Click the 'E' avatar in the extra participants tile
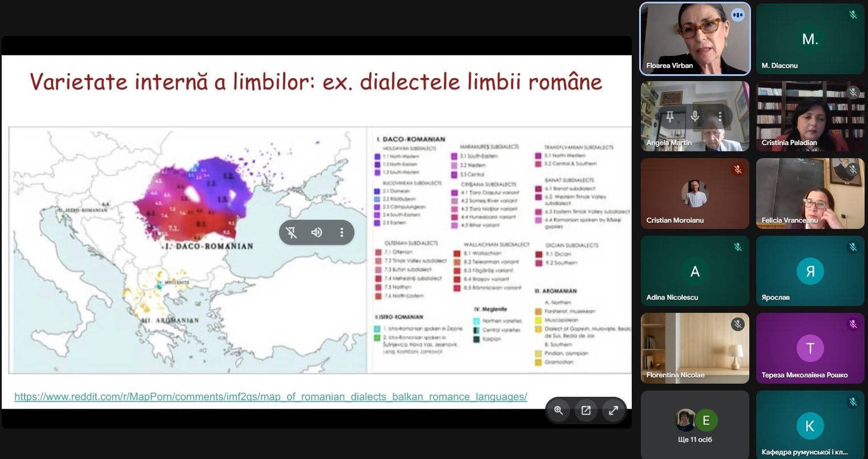 pyautogui.click(x=706, y=421)
